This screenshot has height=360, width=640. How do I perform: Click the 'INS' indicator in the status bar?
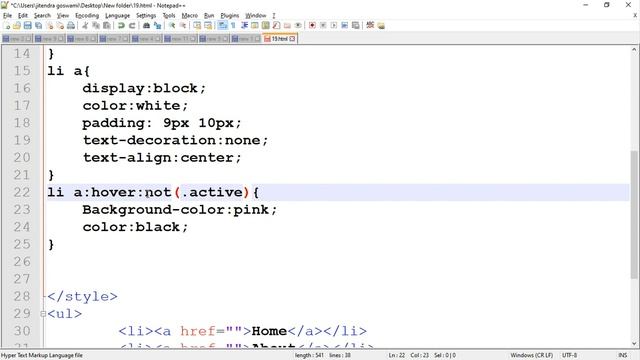(x=623, y=356)
